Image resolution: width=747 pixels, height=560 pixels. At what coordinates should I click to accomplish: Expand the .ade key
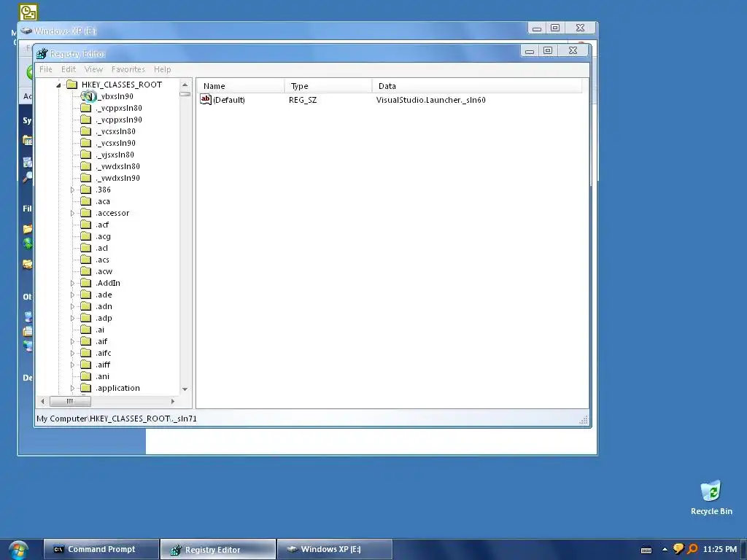(72, 295)
